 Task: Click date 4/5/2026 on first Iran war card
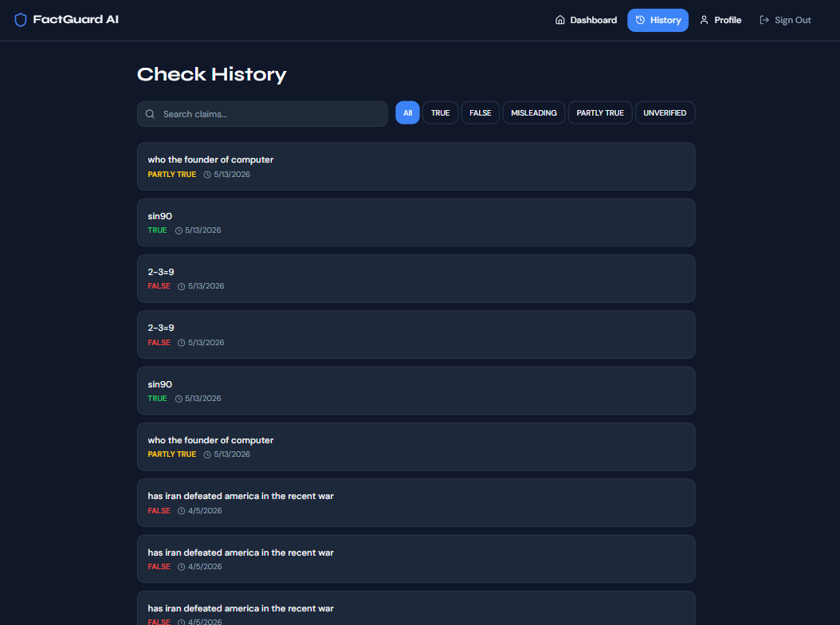pyautogui.click(x=205, y=511)
